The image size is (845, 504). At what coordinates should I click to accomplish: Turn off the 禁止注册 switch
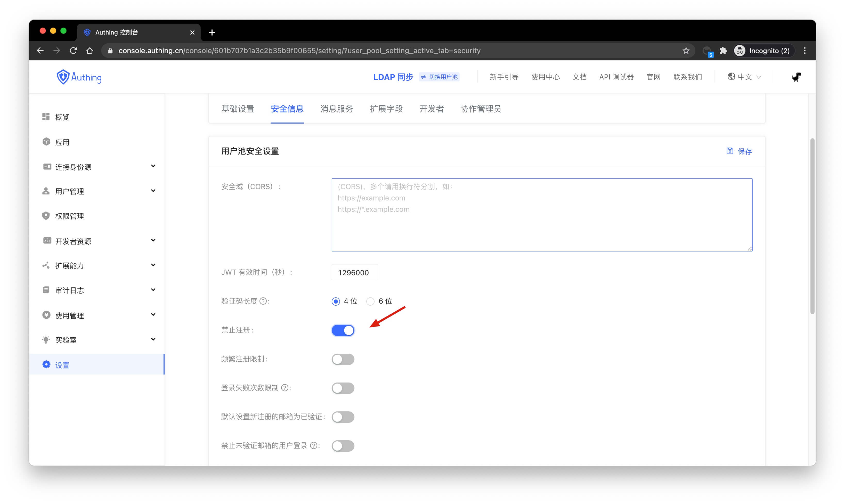tap(343, 330)
